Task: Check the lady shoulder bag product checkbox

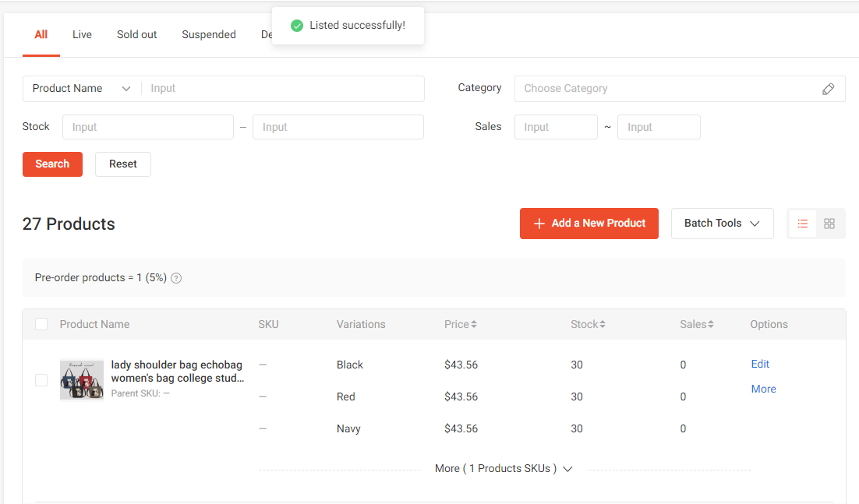Action: 41,380
